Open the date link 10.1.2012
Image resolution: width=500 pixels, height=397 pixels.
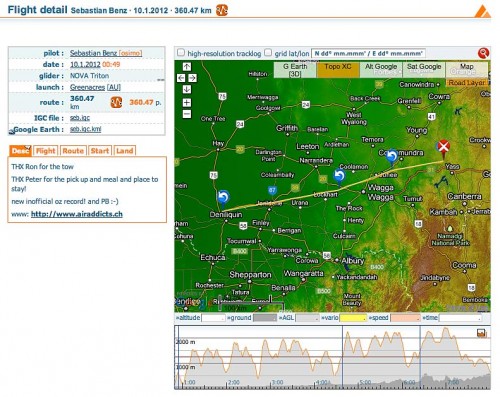point(85,64)
